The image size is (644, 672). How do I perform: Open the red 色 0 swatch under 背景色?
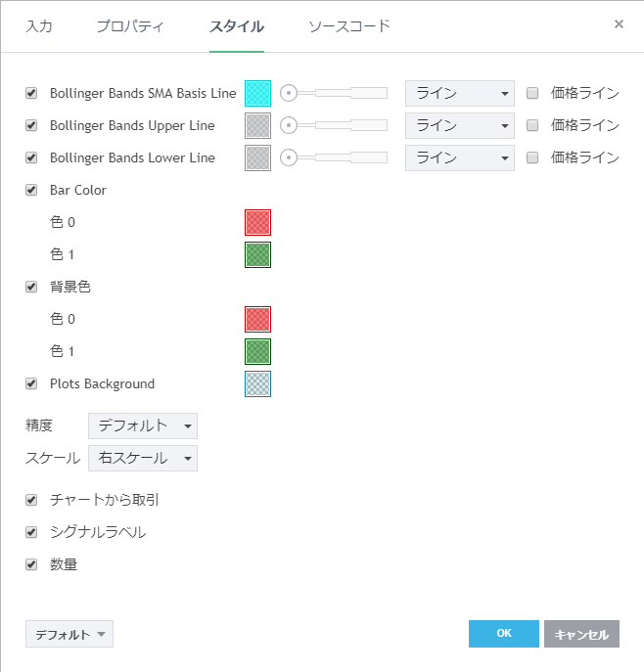(x=257, y=319)
